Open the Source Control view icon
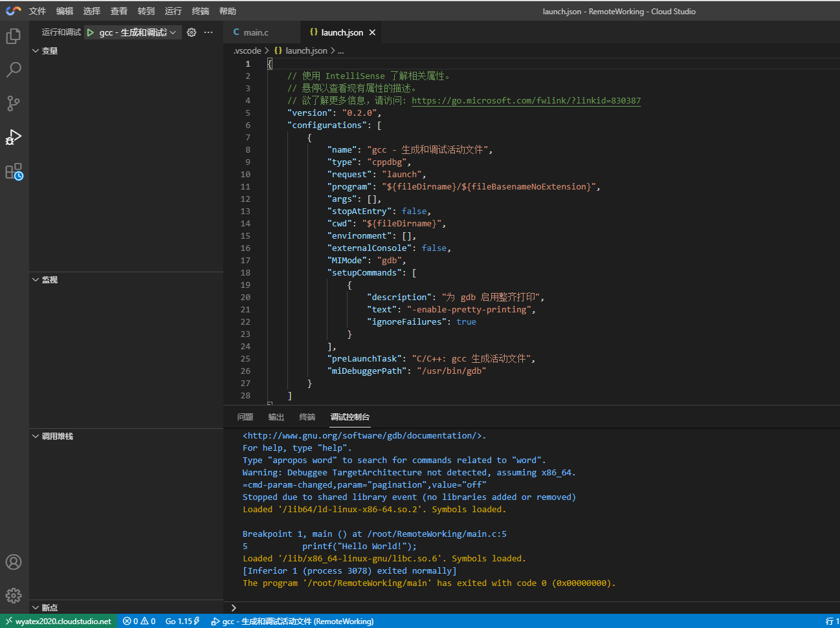The width and height of the screenshot is (840, 628). tap(14, 103)
